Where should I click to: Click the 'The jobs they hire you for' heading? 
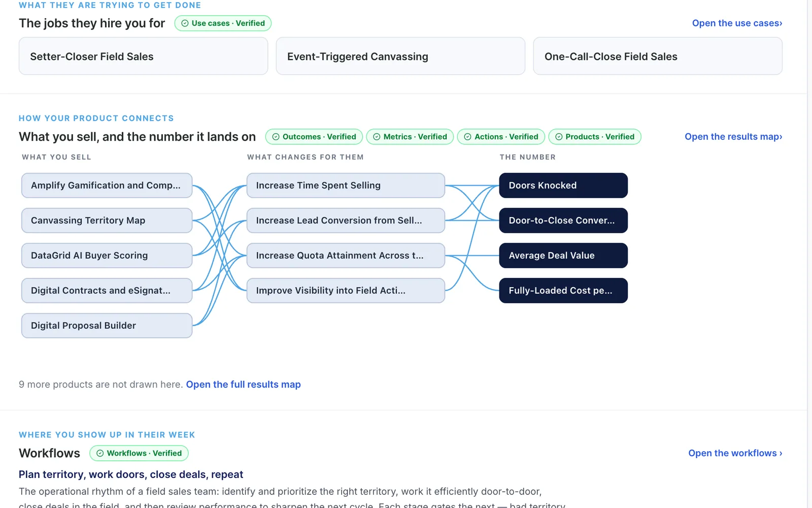tap(92, 23)
